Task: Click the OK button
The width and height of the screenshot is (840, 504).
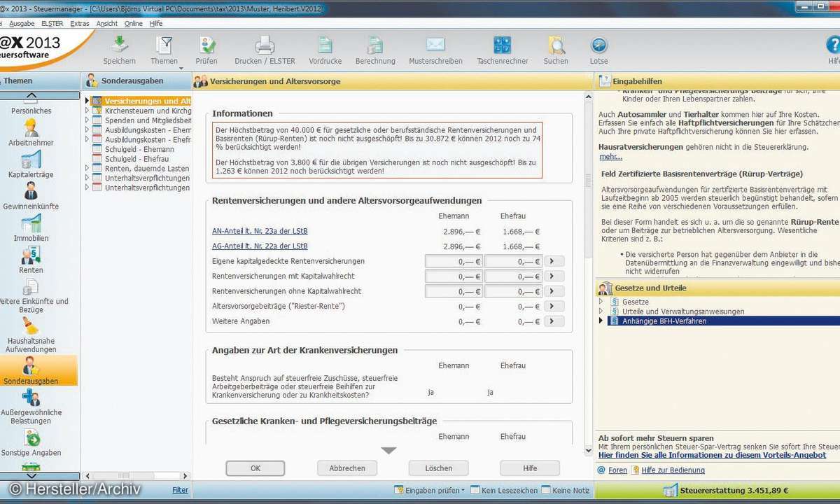Action: [x=255, y=468]
